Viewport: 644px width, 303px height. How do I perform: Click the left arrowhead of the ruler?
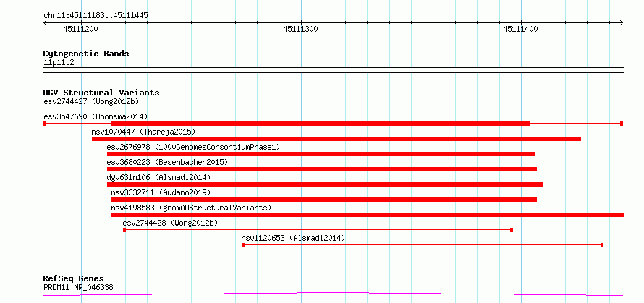click(46, 22)
